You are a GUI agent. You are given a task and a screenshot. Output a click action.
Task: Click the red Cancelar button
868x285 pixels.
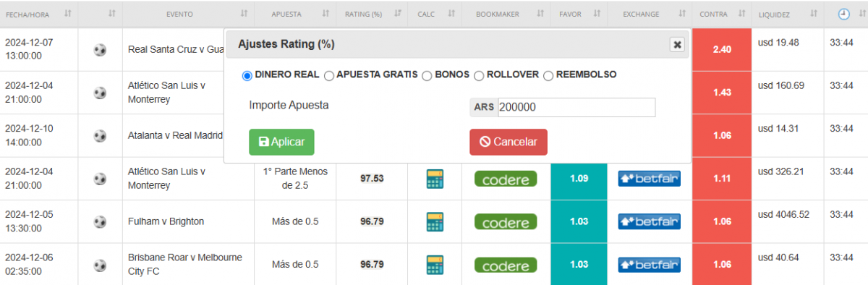(x=509, y=142)
